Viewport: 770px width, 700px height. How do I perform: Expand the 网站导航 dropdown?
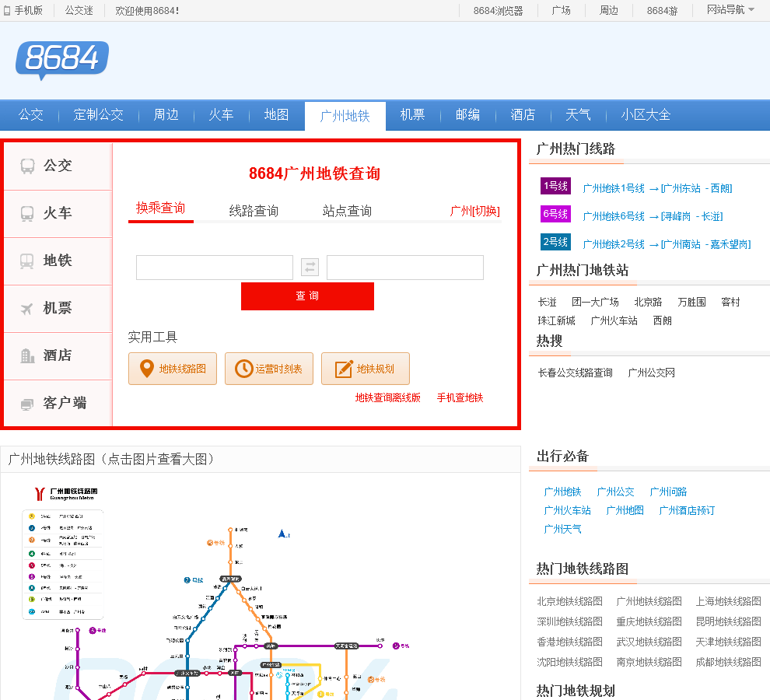pos(730,10)
